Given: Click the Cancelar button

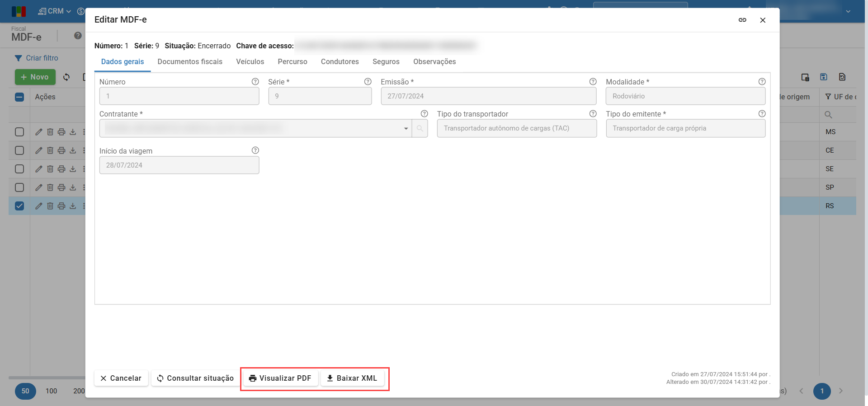Looking at the screenshot, I should tap(121, 378).
